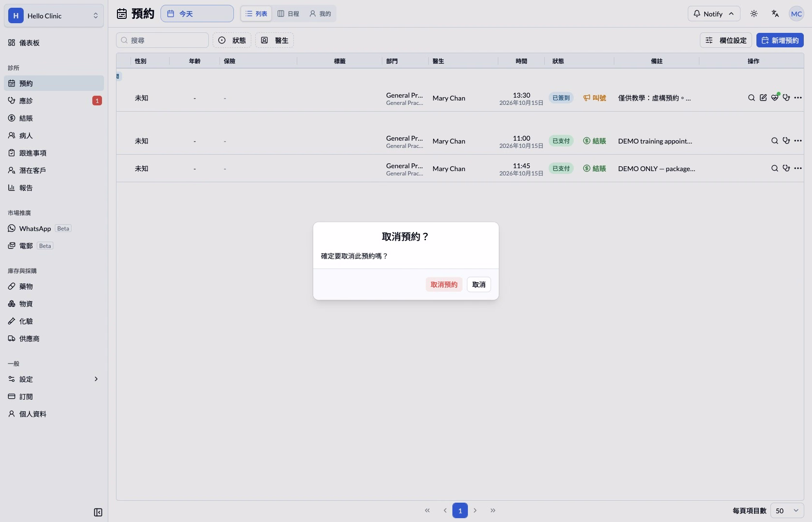The width and height of the screenshot is (812, 522).
Task: Switch to the 日程 schedule view tab
Action: tap(288, 14)
